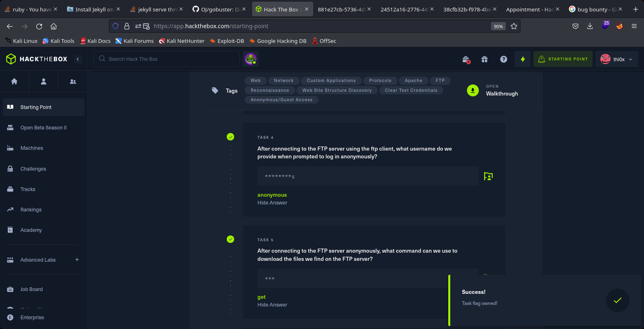
Task: Click the Task 5 answer field
Action: click(x=368, y=278)
